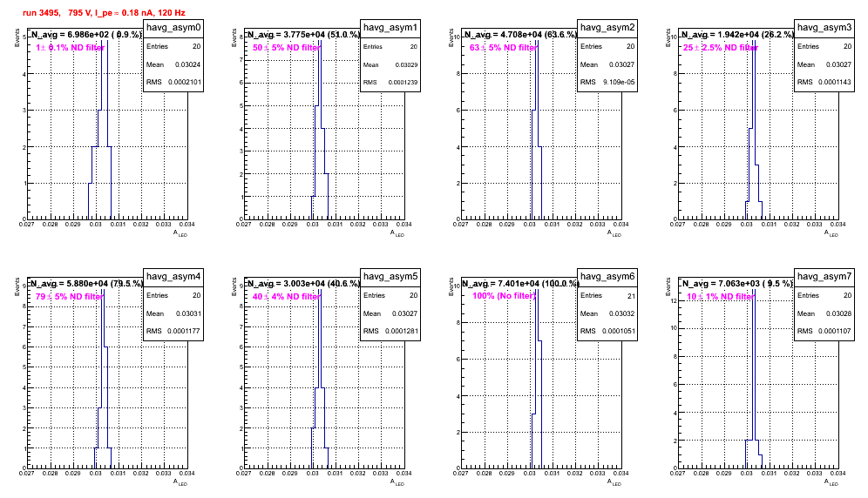Viewport: 868px width, 498px height.
Task: Click the 100% (No filter) label
Action: click(504, 296)
